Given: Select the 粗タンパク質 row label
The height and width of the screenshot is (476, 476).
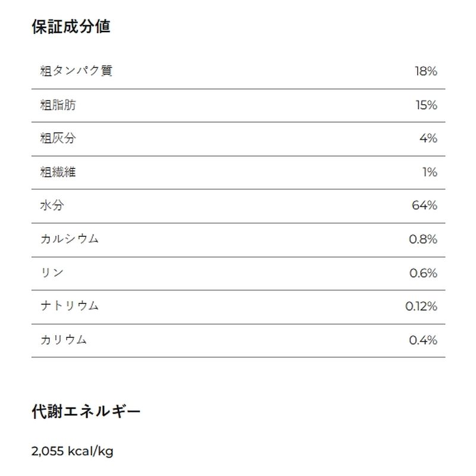Looking at the screenshot, I should click(x=76, y=71).
